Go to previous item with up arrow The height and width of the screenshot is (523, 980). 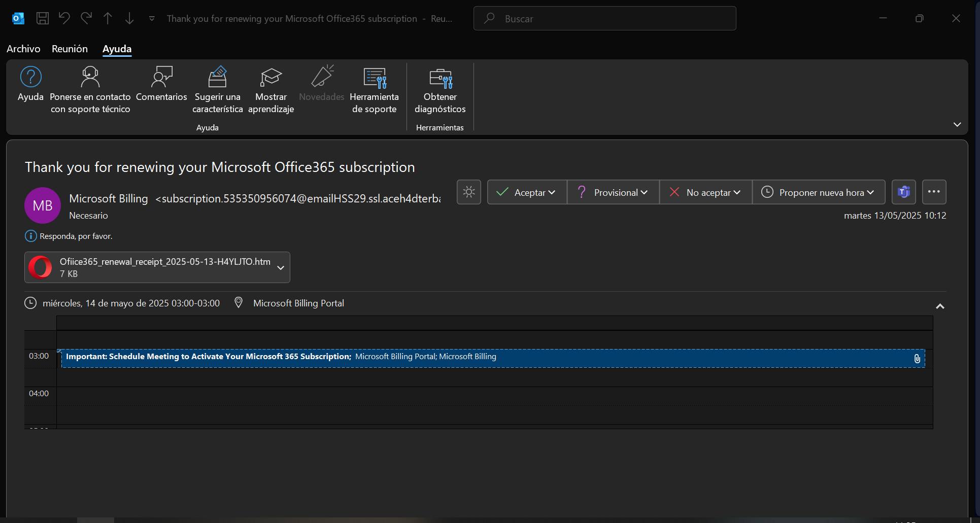[108, 19]
